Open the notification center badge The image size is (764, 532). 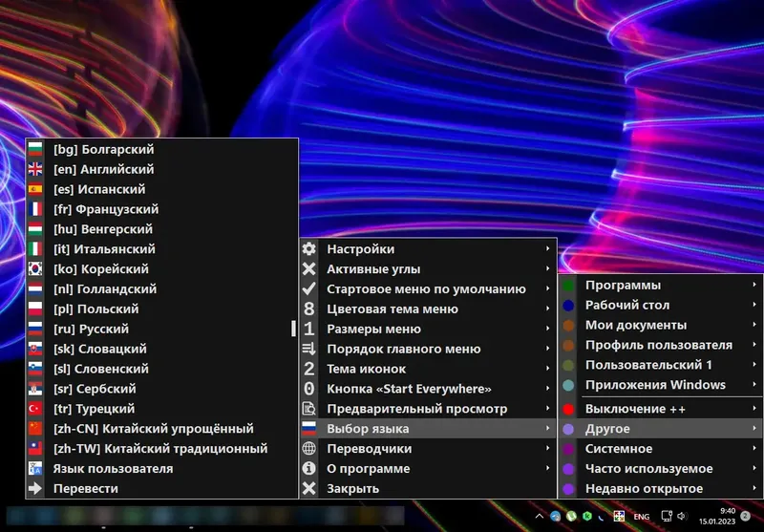click(x=745, y=516)
